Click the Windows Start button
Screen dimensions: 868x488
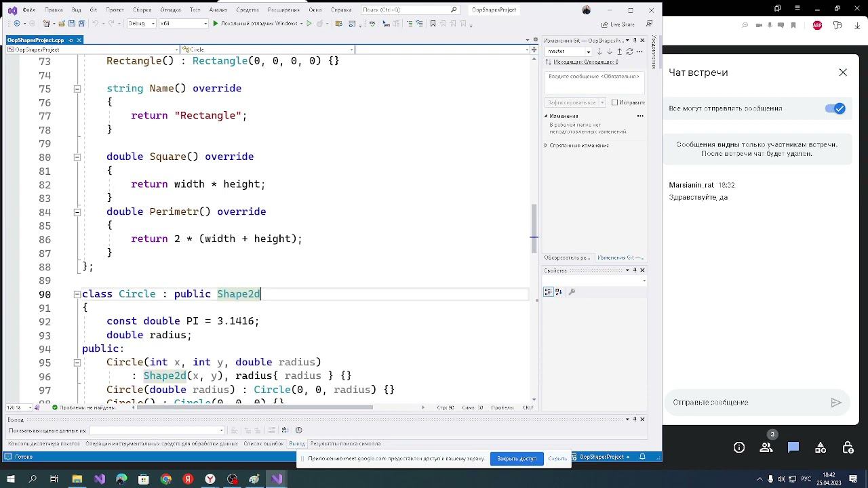tap(11, 479)
